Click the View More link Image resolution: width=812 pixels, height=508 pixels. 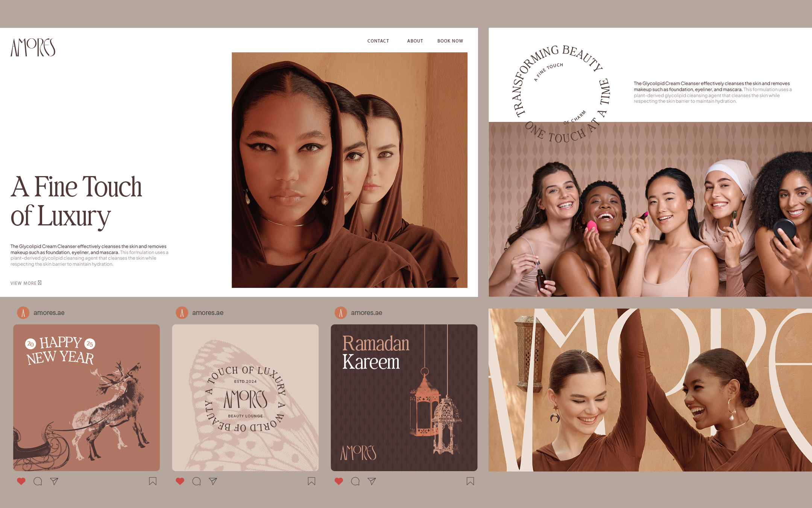point(26,283)
